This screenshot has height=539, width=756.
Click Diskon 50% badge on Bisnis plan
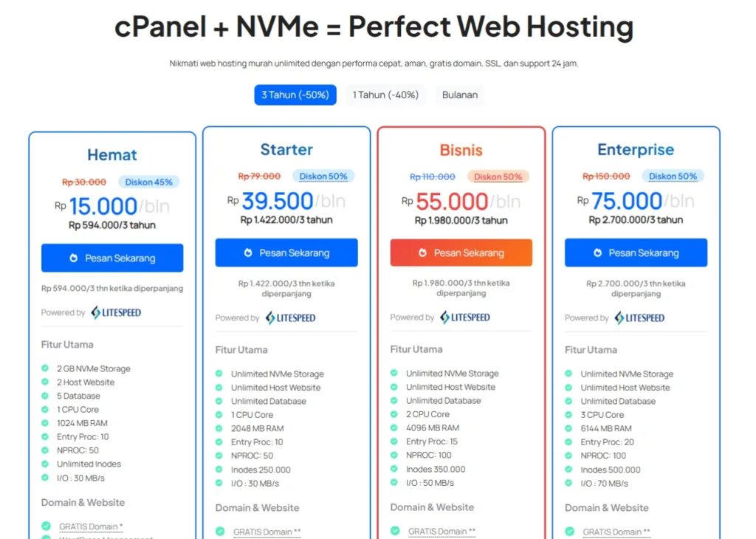pos(498,176)
